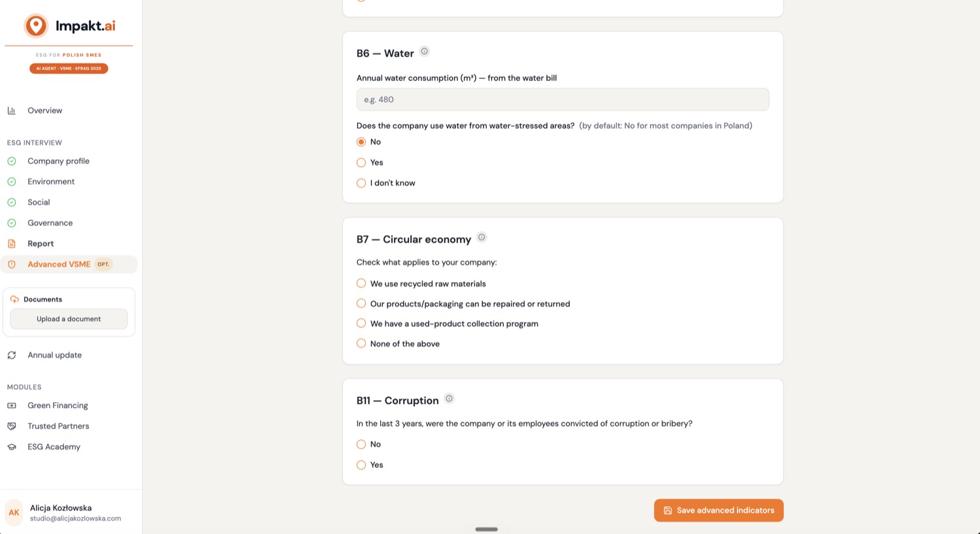Click the Overview bar chart icon
The image size is (980, 534).
click(x=12, y=110)
